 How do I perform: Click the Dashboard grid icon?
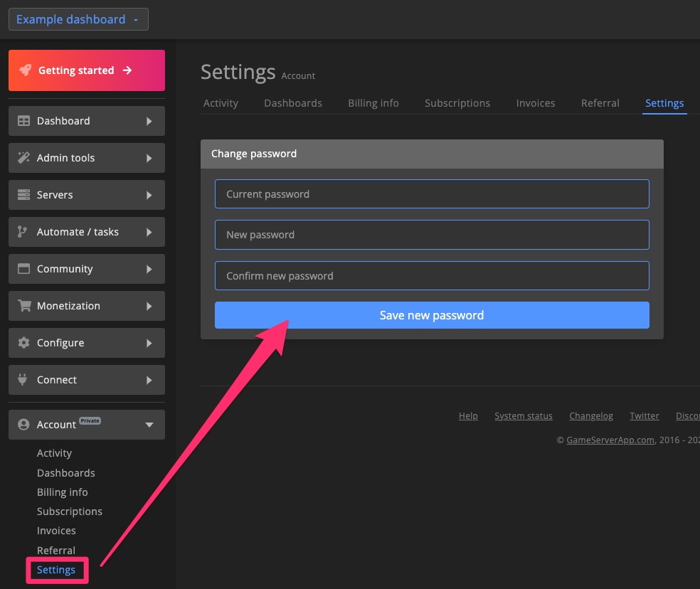23,121
